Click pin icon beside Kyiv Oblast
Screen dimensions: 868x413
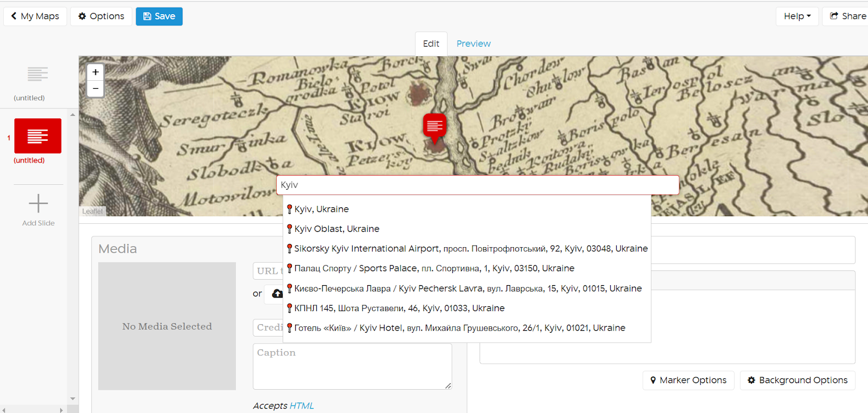click(x=290, y=229)
